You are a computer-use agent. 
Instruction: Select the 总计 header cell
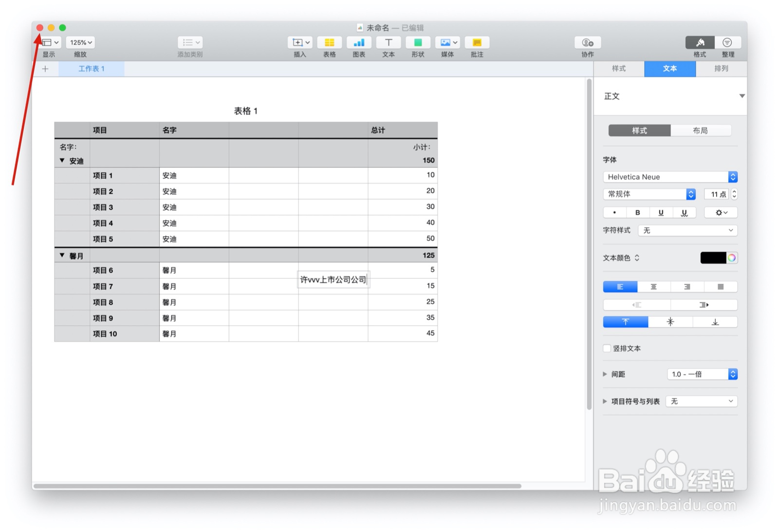403,130
